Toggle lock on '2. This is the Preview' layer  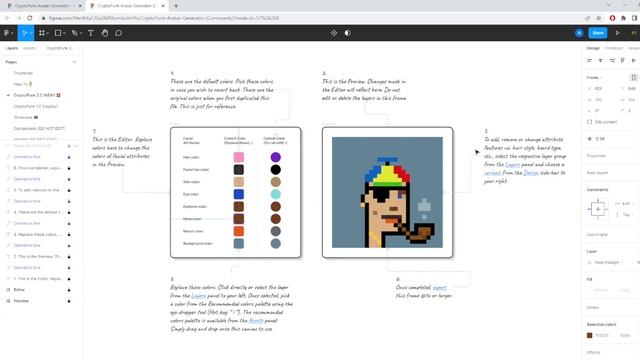click(69, 257)
